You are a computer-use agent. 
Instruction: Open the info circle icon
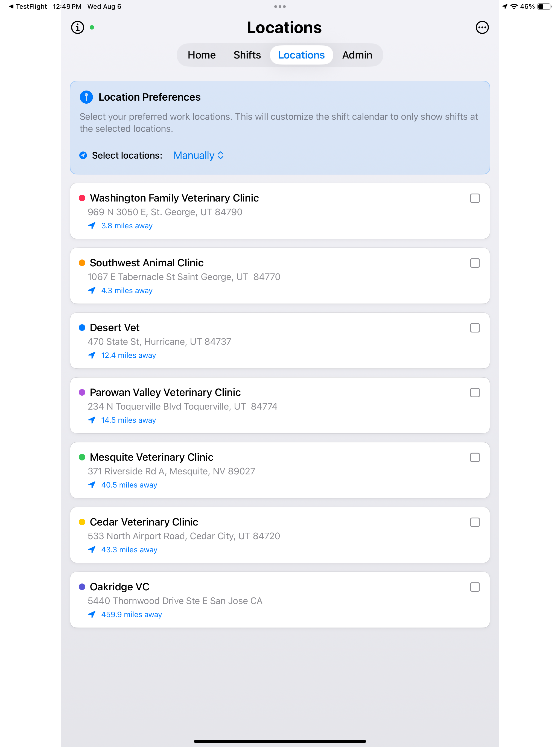tap(77, 27)
